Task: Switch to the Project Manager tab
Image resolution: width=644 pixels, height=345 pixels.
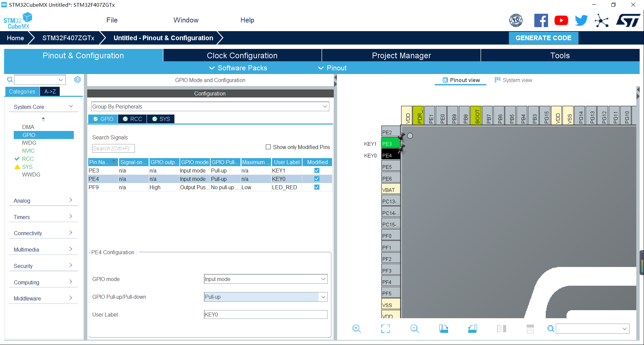Action: (401, 56)
